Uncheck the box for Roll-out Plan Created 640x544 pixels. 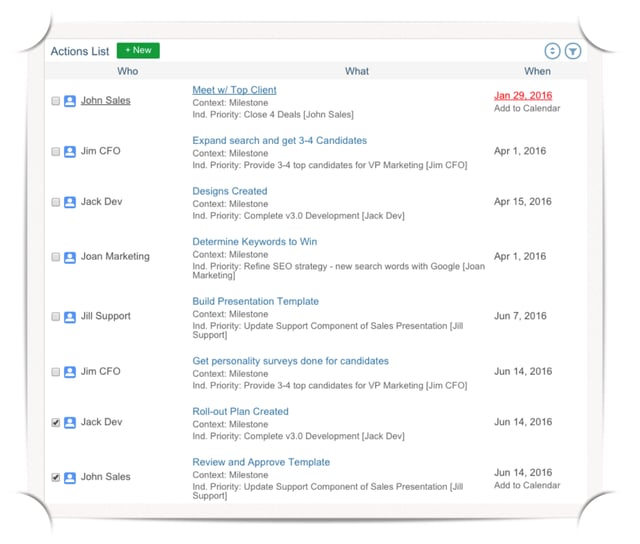click(56, 422)
